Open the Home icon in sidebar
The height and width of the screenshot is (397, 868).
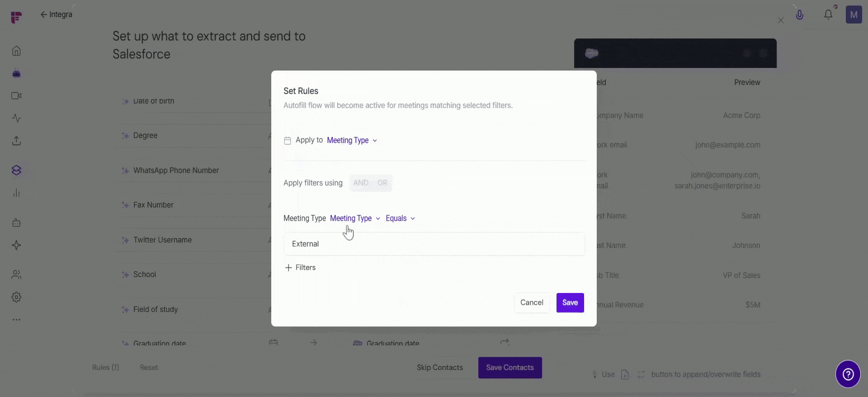click(16, 51)
